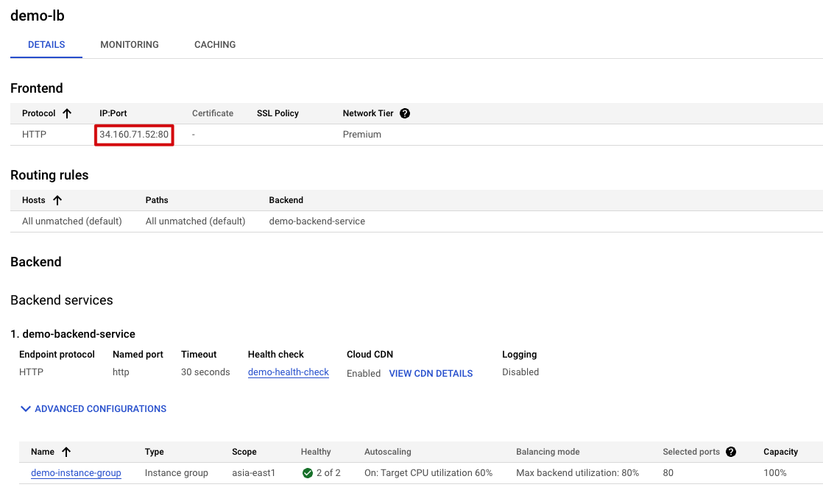Expand Advanced Configurations section
Image resolution: width=823 pixels, height=504 pixels.
click(x=93, y=409)
